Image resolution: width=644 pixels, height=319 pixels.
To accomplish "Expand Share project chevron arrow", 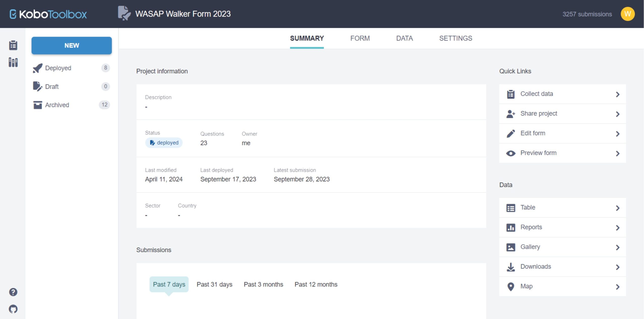I will 618,114.
